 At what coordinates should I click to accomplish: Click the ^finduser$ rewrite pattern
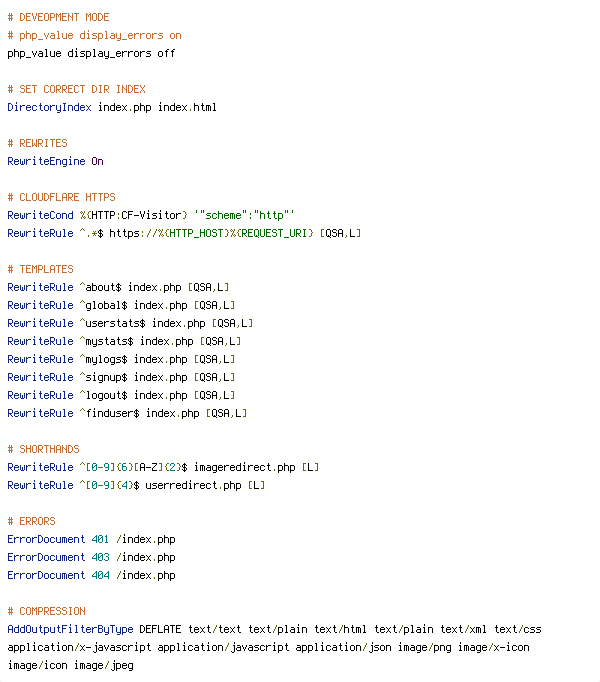[x=109, y=413]
